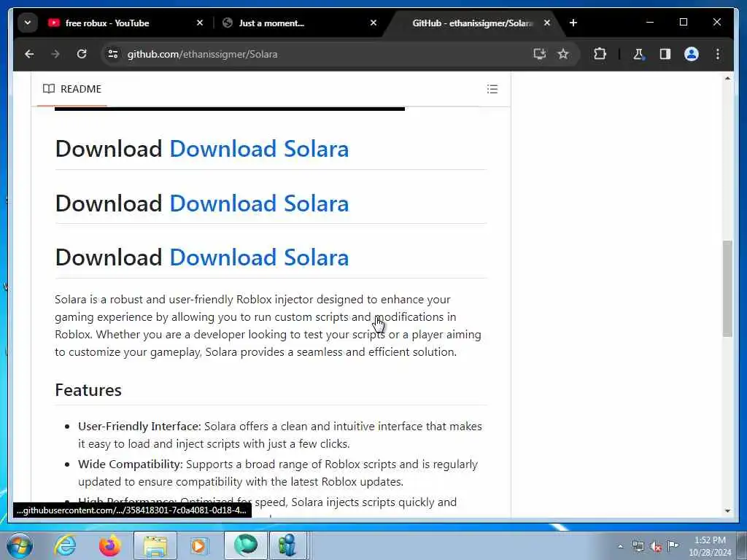Launch Firefox from the taskbar
The image size is (747, 560).
109,545
